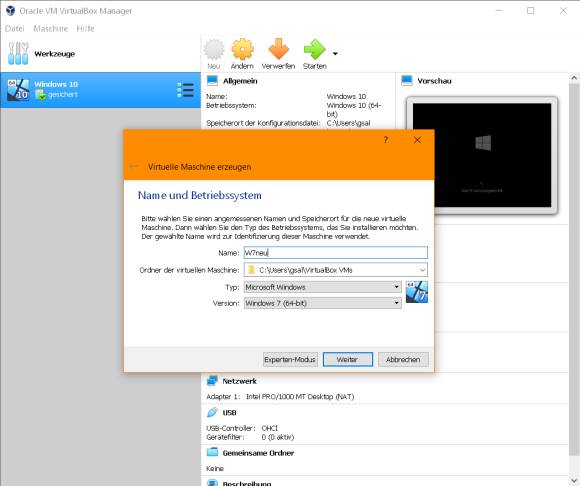
Task: Click the Vorschau section icon
Action: tap(407, 81)
